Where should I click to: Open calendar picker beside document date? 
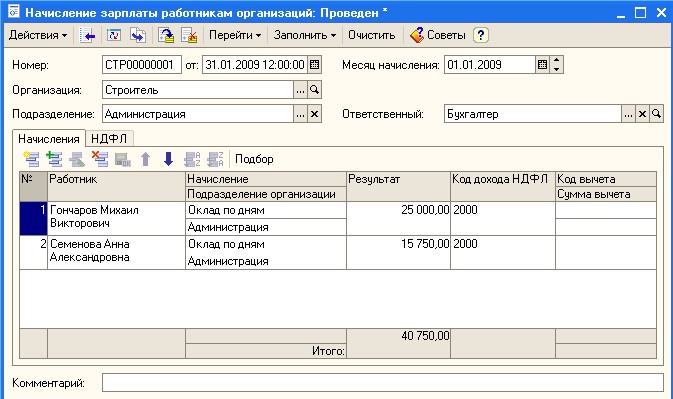[x=315, y=65]
